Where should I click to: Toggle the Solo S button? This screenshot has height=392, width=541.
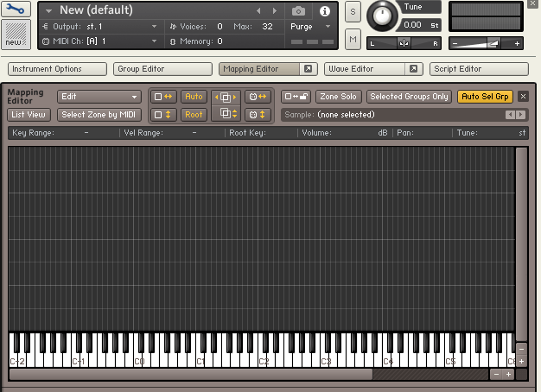point(353,12)
